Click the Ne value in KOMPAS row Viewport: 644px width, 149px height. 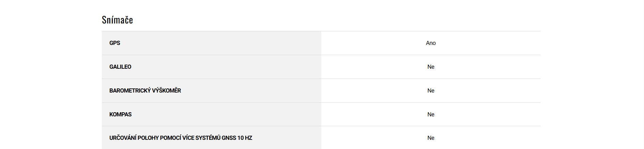click(431, 115)
